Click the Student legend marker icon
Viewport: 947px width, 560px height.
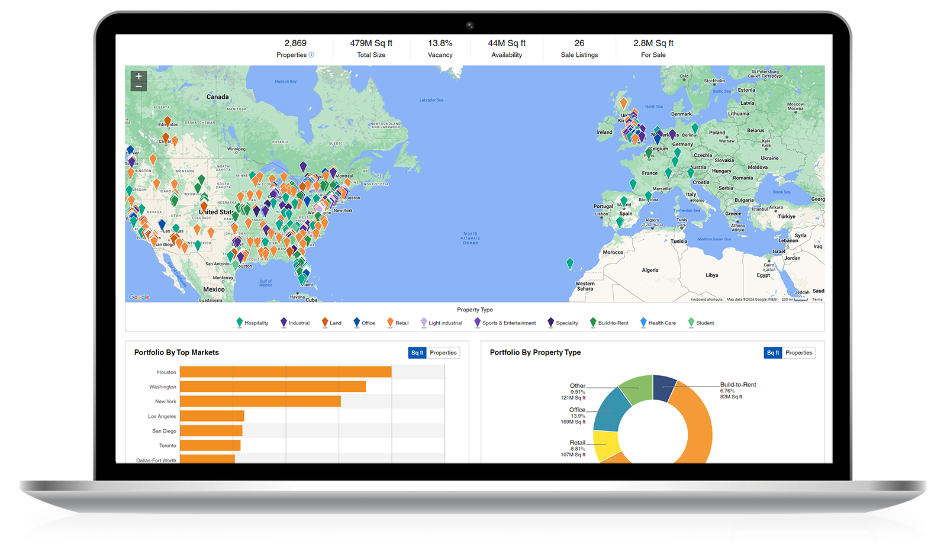coord(691,323)
